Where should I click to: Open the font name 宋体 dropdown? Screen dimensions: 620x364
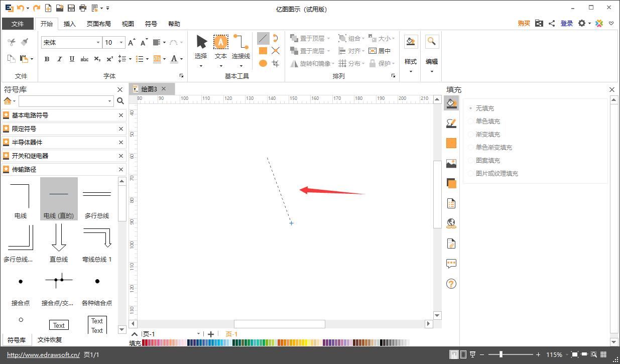tap(98, 43)
